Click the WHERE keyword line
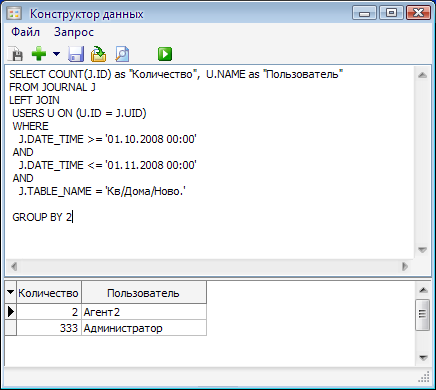 [30, 126]
